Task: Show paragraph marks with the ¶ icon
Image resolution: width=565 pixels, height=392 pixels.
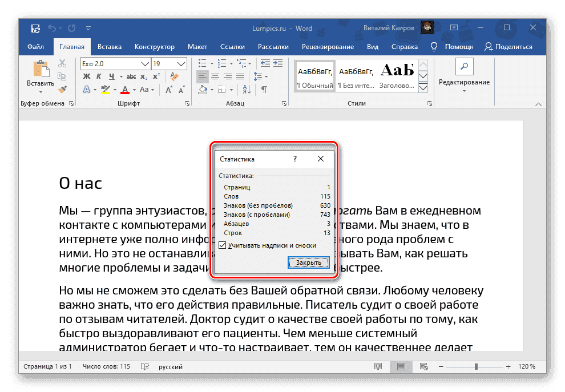Action: (264, 89)
